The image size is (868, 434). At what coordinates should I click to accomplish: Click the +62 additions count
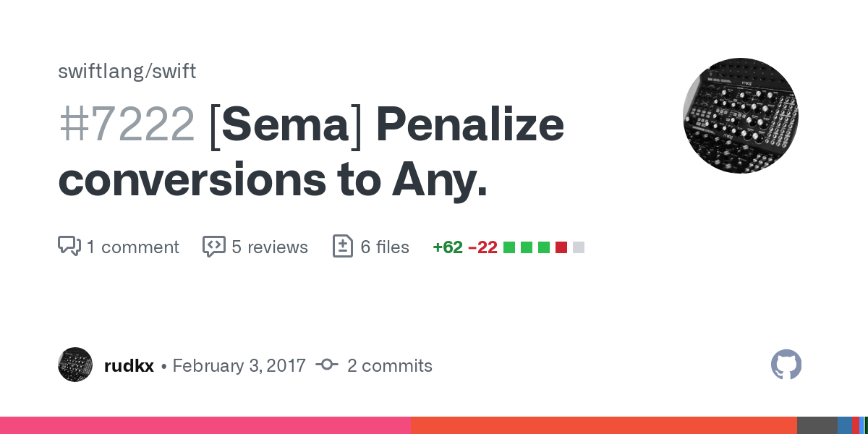tap(448, 247)
